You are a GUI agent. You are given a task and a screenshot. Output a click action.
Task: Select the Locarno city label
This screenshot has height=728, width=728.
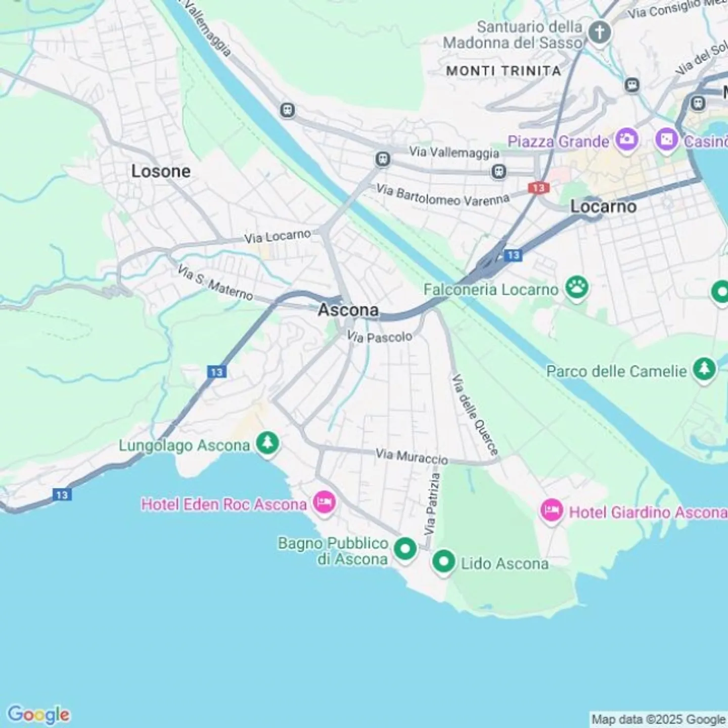(603, 206)
